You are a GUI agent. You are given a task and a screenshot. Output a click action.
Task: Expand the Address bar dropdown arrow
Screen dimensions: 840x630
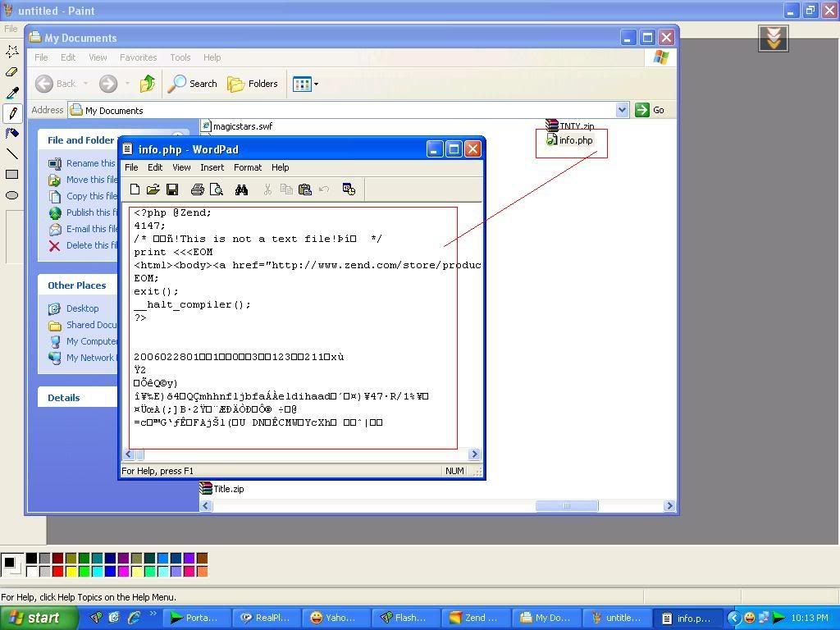pos(622,110)
